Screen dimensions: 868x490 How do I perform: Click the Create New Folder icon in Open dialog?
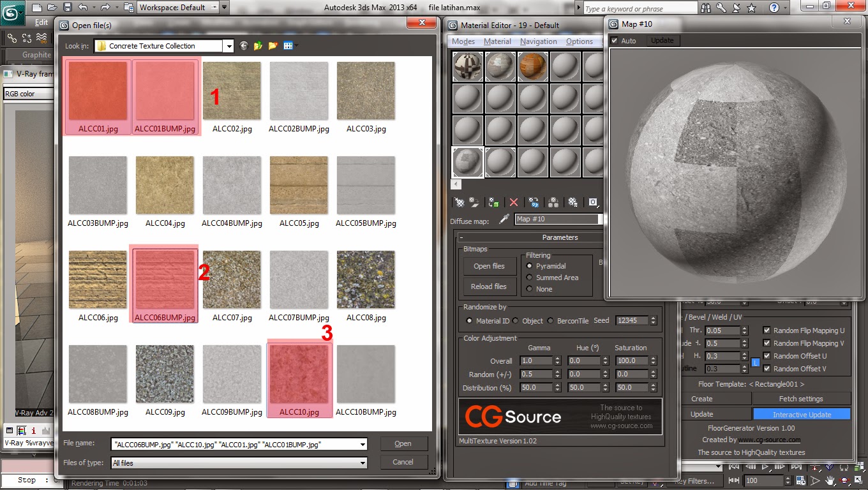[273, 45]
